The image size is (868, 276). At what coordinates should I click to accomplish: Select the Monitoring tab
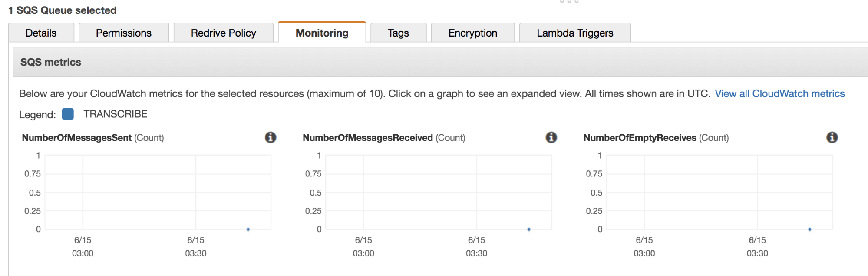click(322, 33)
